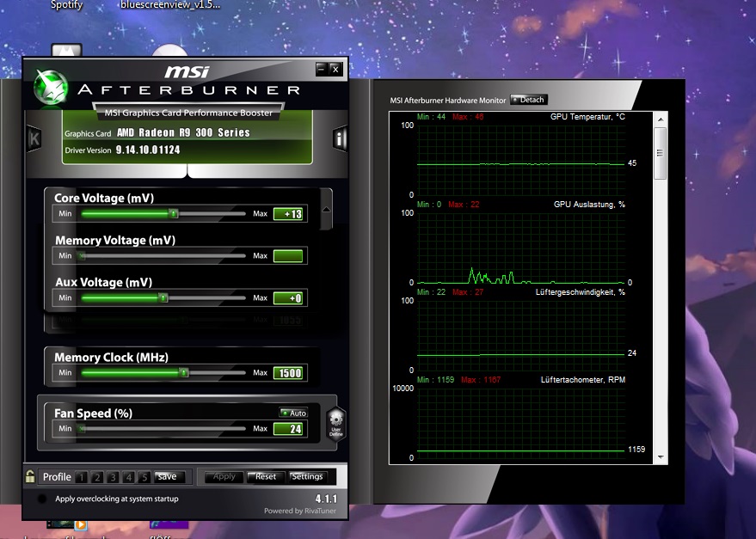Screen dimensions: 756x539
Task: Click the Fan Speed slider handle
Action: coord(82,429)
